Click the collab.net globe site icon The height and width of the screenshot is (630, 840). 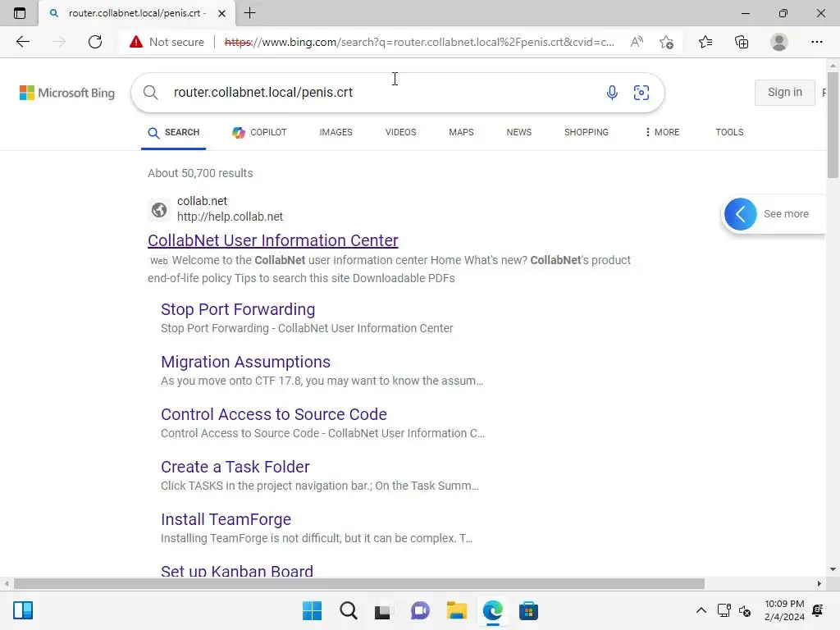point(159,209)
